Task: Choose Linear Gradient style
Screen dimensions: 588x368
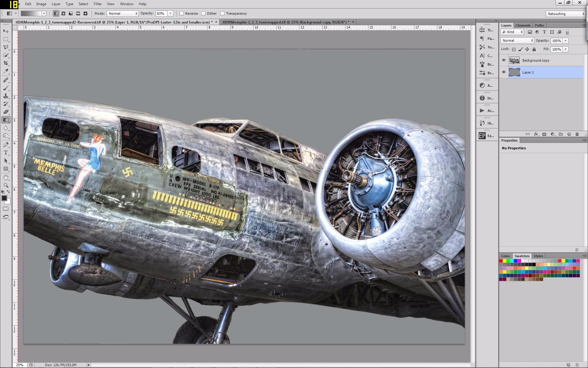Action: (x=56, y=14)
